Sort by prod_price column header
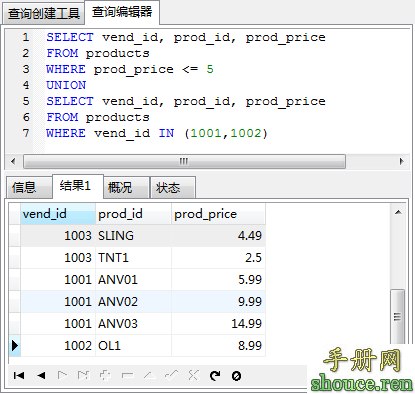The height and width of the screenshot is (394, 415). (218, 214)
